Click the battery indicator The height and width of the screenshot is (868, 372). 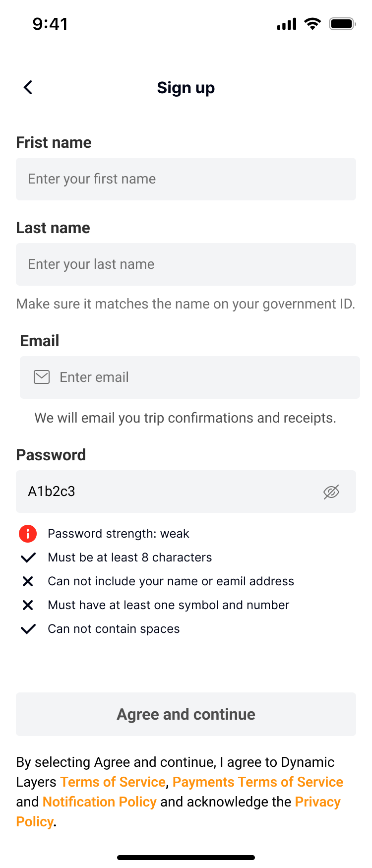click(x=342, y=23)
